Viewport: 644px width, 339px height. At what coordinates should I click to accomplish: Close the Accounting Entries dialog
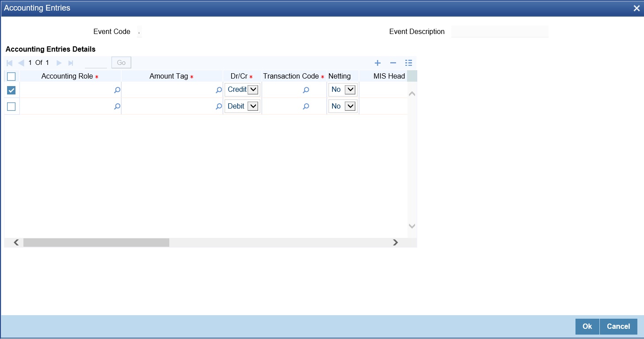(x=636, y=8)
